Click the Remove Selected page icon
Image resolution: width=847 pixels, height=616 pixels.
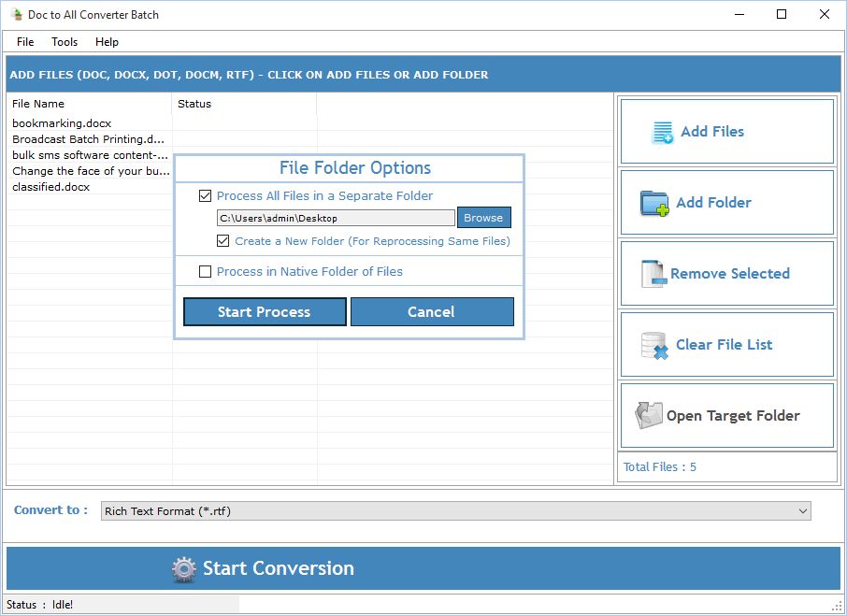653,274
